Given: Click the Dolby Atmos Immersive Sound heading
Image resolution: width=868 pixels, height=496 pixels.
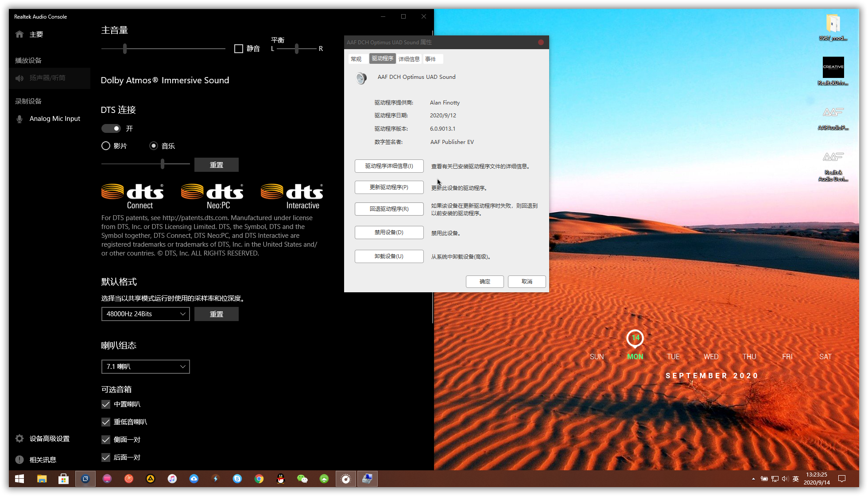Looking at the screenshot, I should pos(165,80).
